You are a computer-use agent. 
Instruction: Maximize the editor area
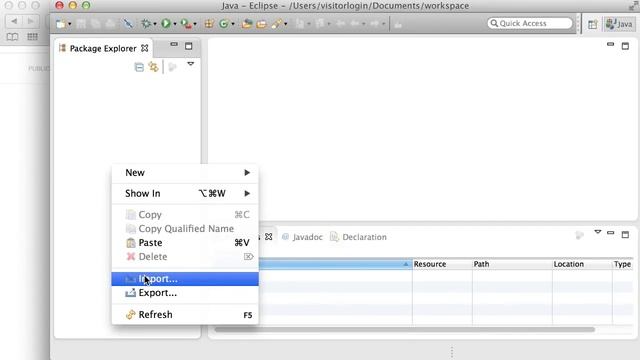coord(625,46)
